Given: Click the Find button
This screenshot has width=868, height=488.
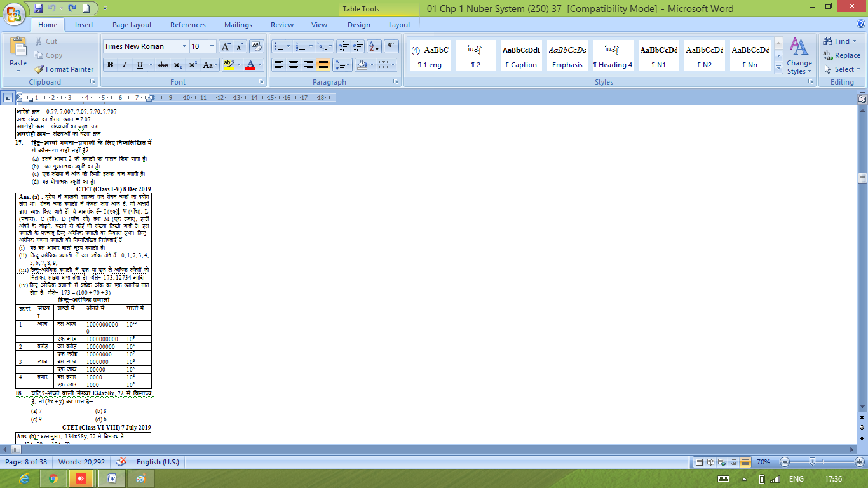Looking at the screenshot, I should tap(841, 41).
